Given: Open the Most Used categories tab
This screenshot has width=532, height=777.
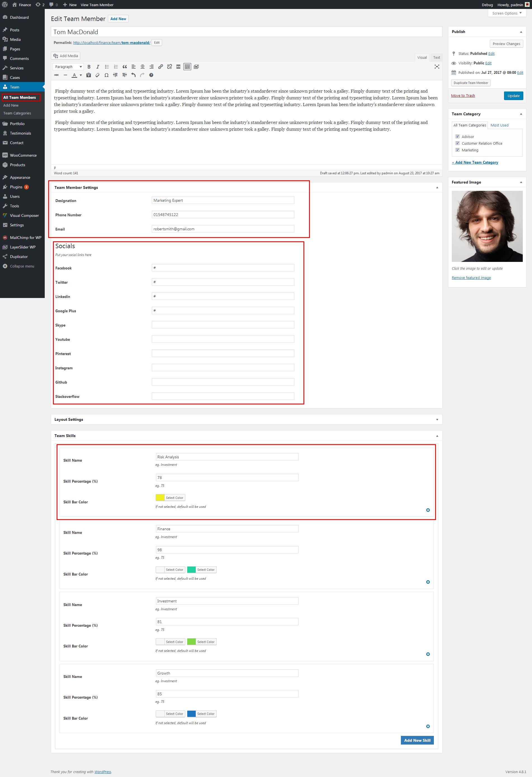Looking at the screenshot, I should [x=499, y=125].
